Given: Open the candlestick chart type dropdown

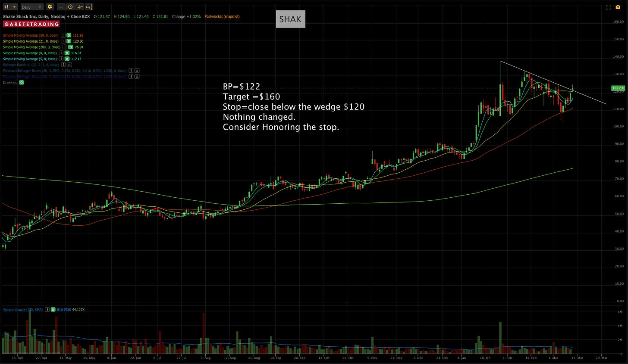Looking at the screenshot, I should pyautogui.click(x=10, y=7).
